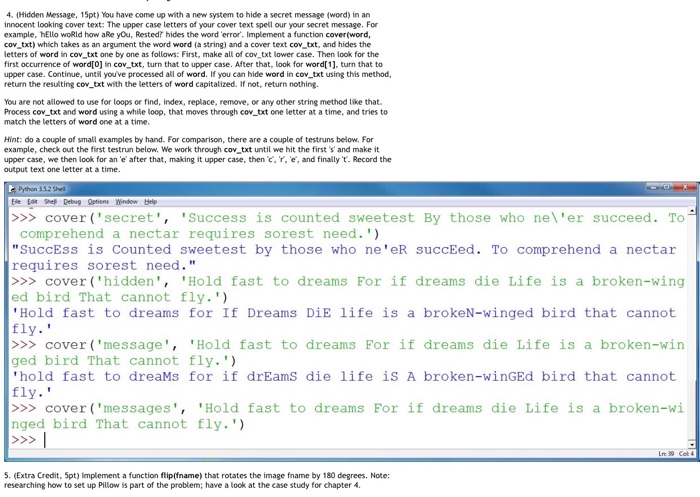
Task: Click the 'messages' string argument
Action: tap(137, 408)
